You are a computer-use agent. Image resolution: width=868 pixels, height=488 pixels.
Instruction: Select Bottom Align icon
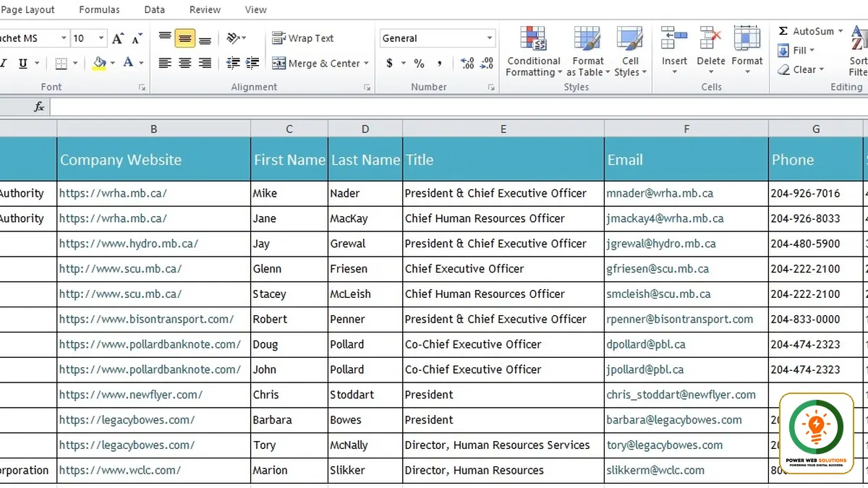[x=205, y=38]
